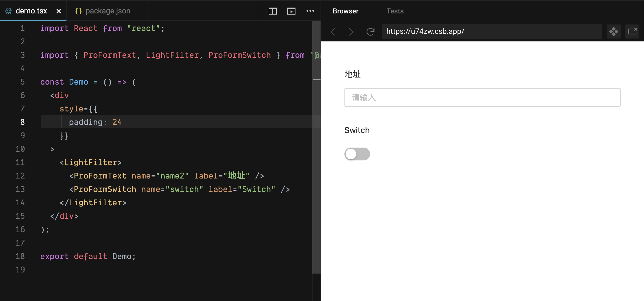Click the React file icon on demo.tsx tab
Image resolution: width=644 pixels, height=301 pixels.
click(8, 11)
